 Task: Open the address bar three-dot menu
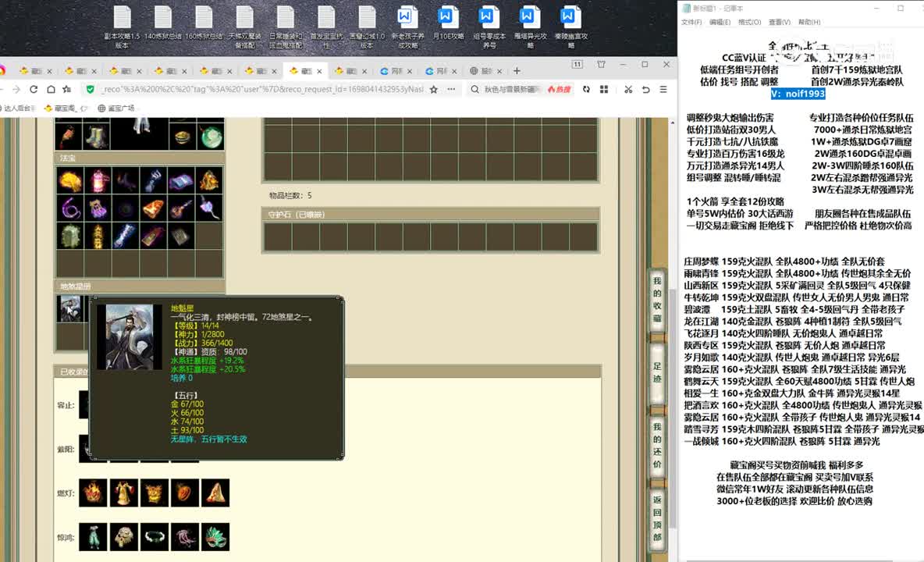tap(451, 89)
